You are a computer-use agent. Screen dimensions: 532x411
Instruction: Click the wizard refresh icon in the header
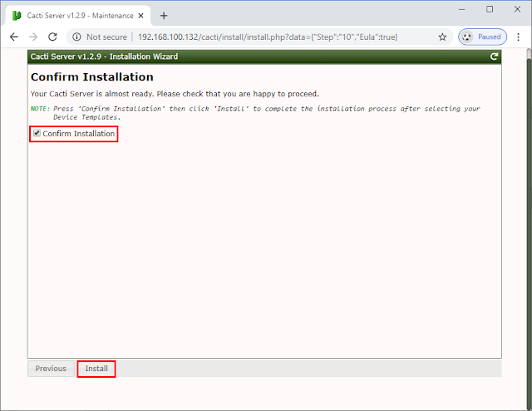pyautogui.click(x=494, y=56)
